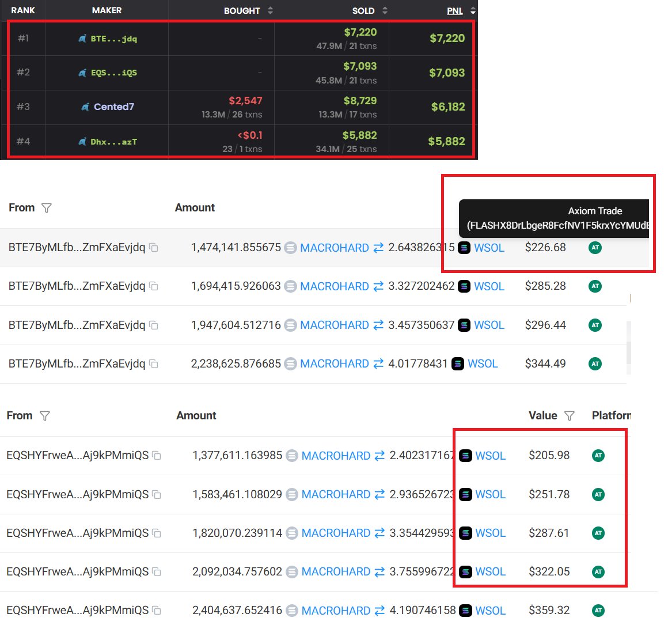
Task: Click MACROHARD token logo in 2,404,637 row
Action: 291,611
